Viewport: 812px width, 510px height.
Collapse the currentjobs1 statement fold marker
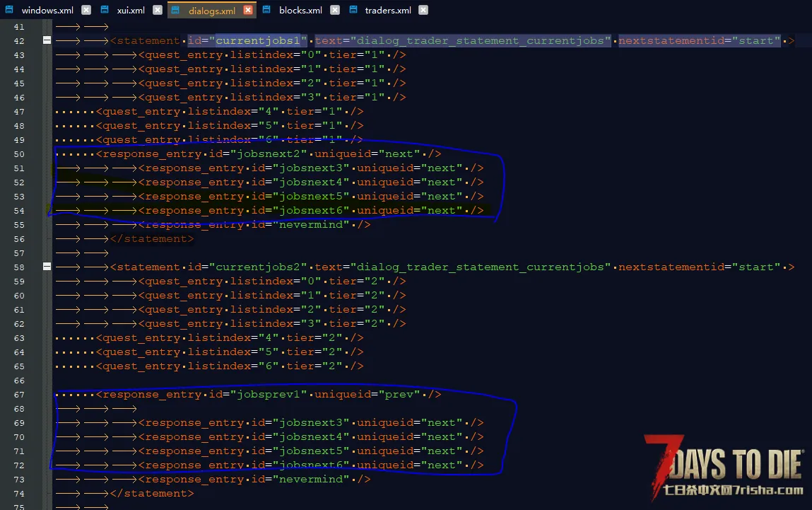pos(47,41)
